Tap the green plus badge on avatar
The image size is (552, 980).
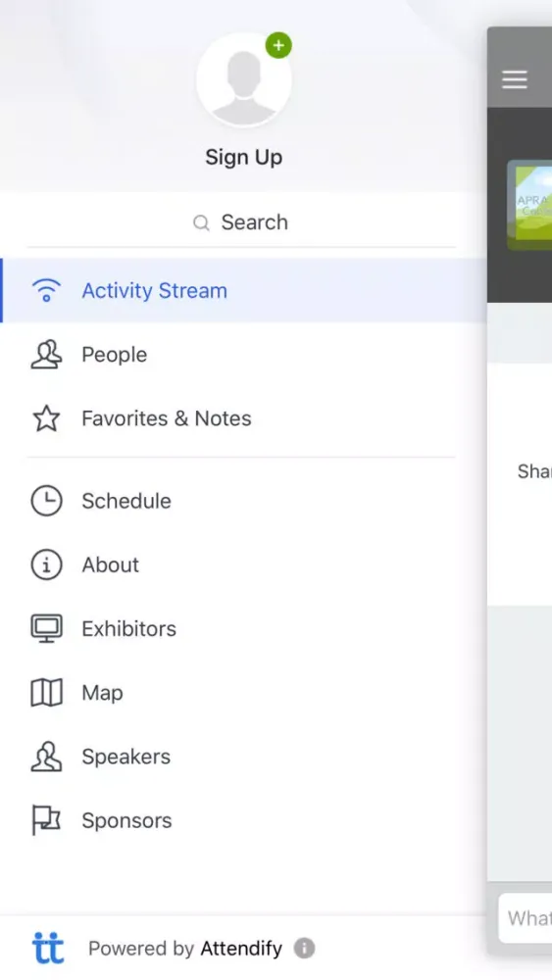tap(278, 46)
